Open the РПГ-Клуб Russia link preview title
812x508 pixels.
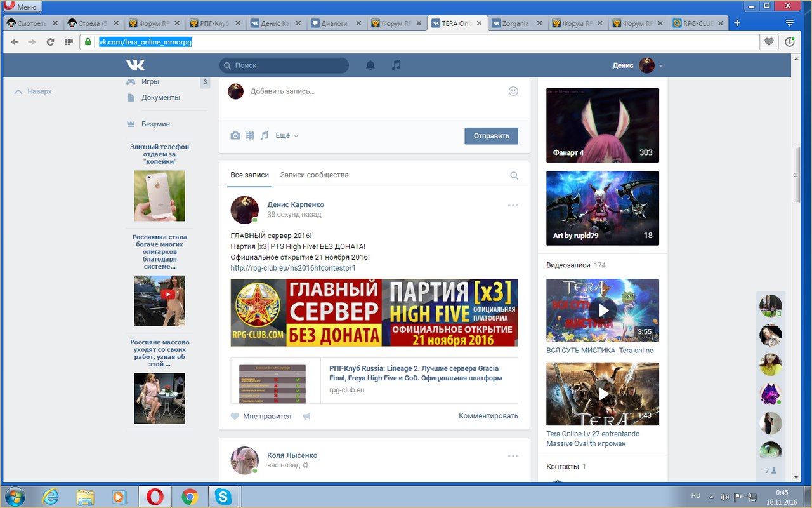point(416,373)
